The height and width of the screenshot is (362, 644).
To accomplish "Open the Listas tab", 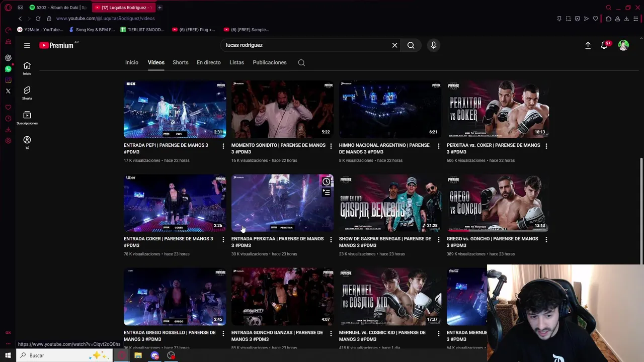I will coord(236,63).
